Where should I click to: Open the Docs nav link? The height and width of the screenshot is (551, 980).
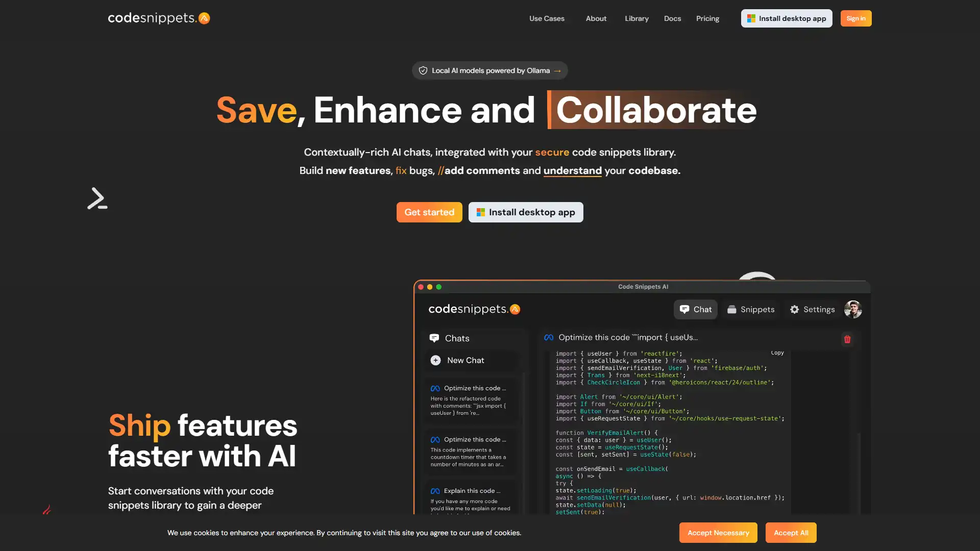tap(672, 18)
